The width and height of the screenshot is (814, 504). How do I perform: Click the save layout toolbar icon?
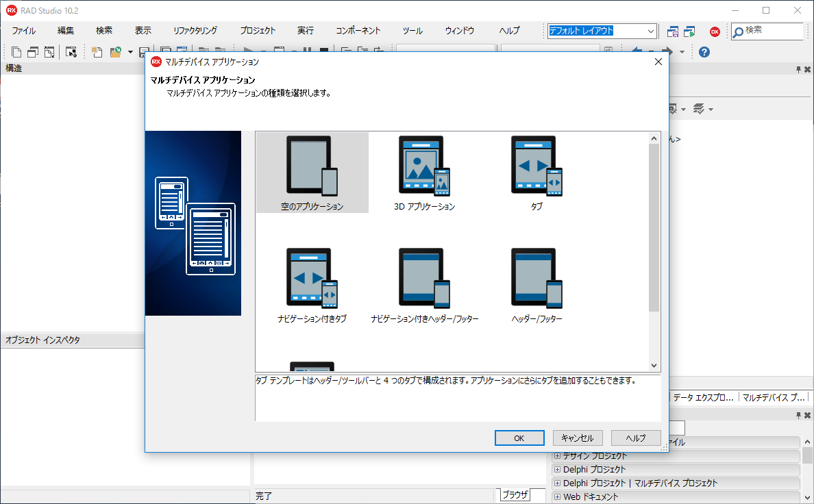coord(674,31)
